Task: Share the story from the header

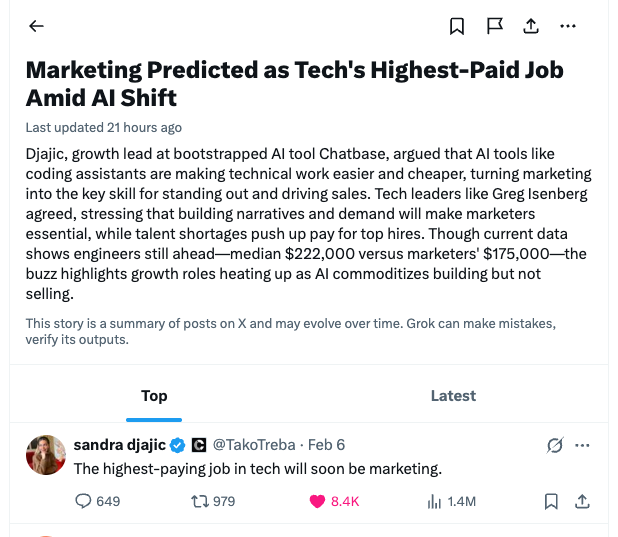Action: [531, 26]
